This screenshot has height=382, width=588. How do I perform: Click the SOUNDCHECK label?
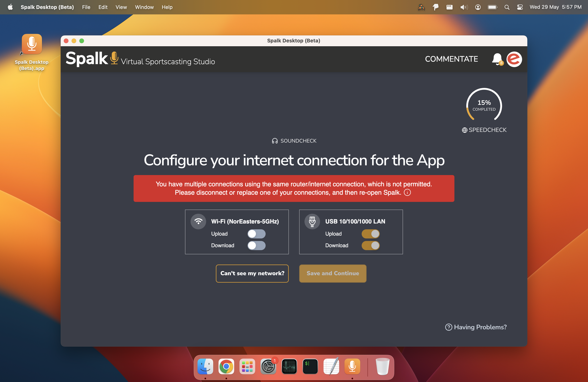(x=298, y=141)
